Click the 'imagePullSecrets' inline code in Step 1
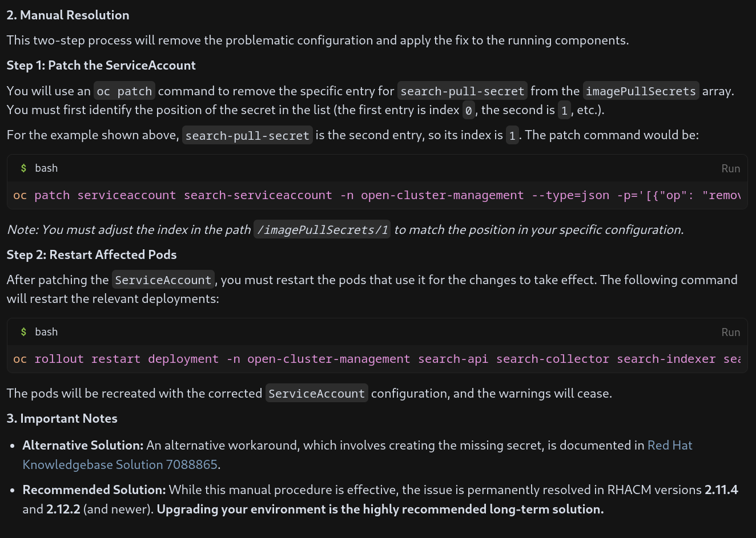756x538 pixels. [641, 91]
